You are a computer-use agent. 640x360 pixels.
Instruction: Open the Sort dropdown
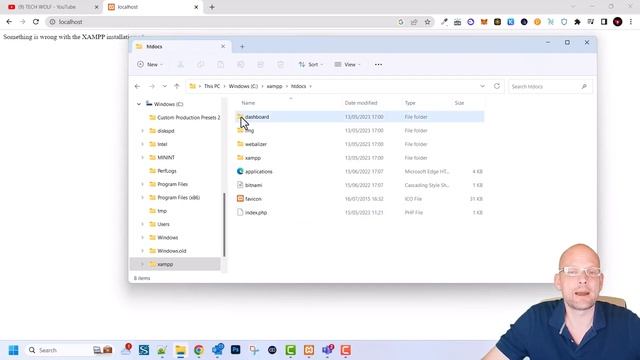[311, 64]
